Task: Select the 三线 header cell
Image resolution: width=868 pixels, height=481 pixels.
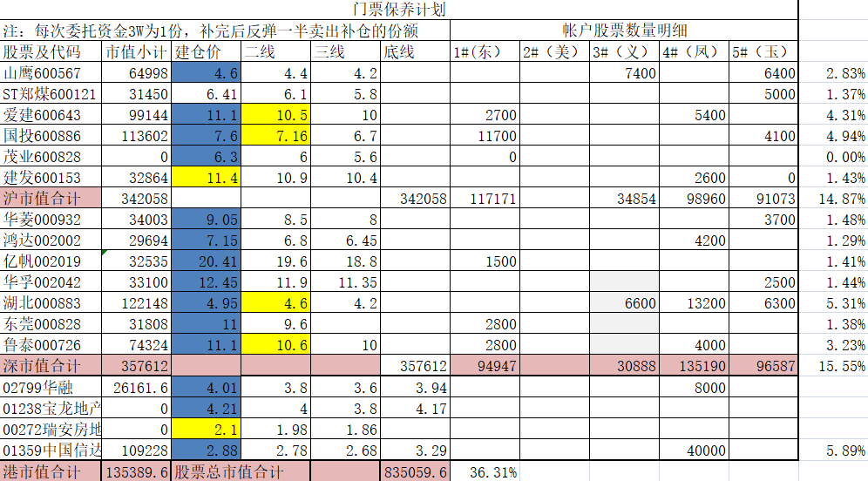Action: (x=345, y=52)
